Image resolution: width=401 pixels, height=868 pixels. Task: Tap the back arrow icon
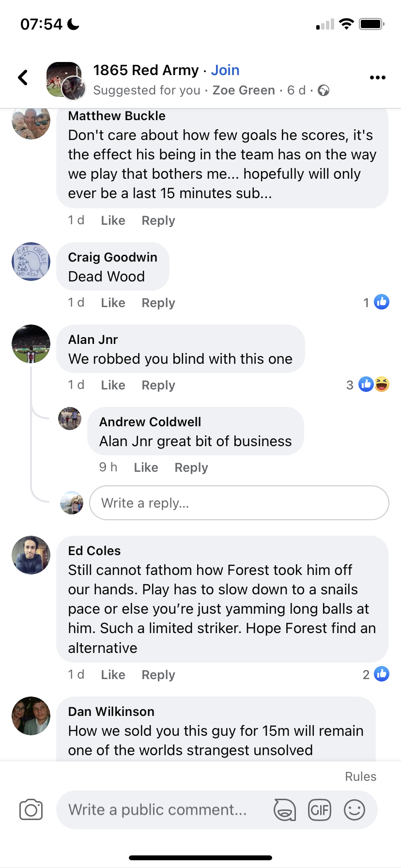(x=23, y=77)
